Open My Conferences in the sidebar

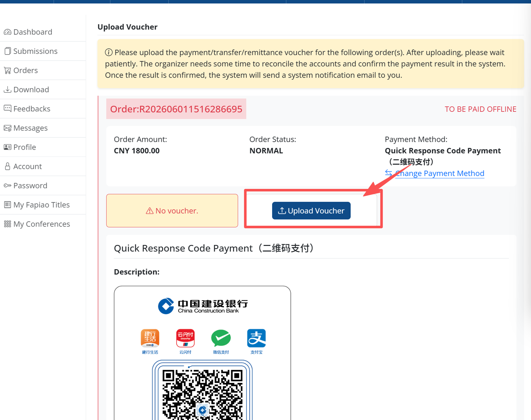(x=43, y=224)
